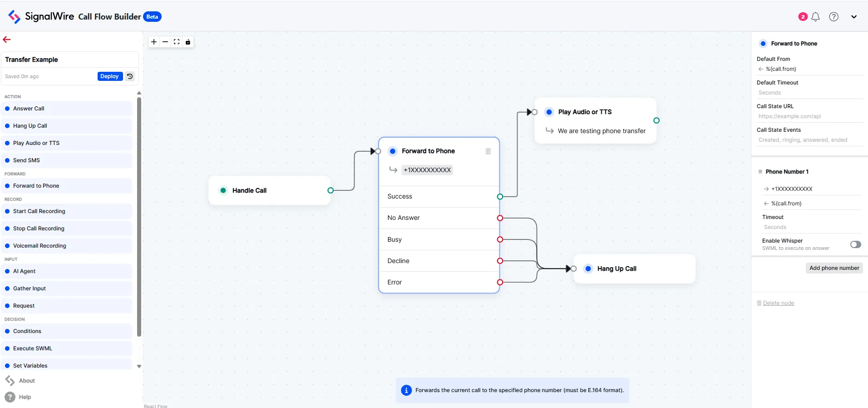This screenshot has width=868, height=408.
Task: Click the fit view icon
Action: coord(177,42)
